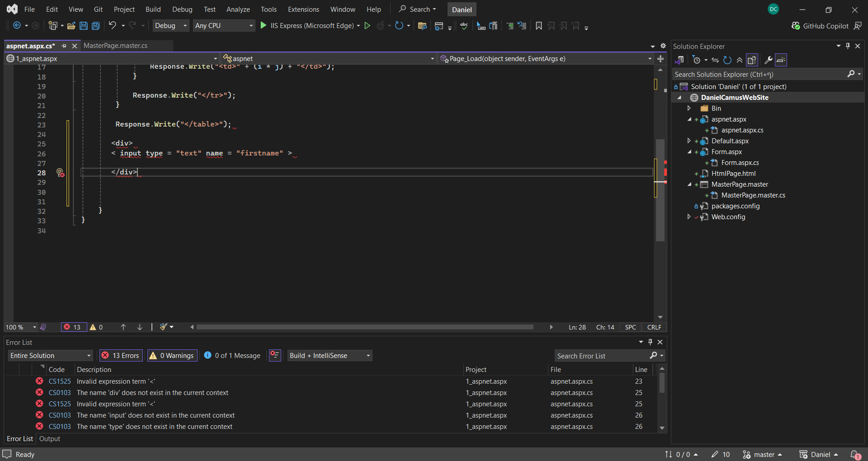Toggle the 13 Errors filter button
The width and height of the screenshot is (868, 461).
(120, 355)
